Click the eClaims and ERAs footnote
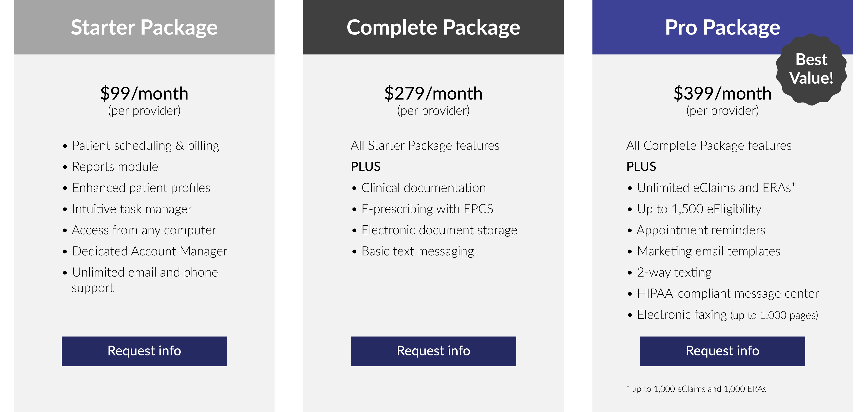Screen dimensions: 868x412 pyautogui.click(x=696, y=389)
